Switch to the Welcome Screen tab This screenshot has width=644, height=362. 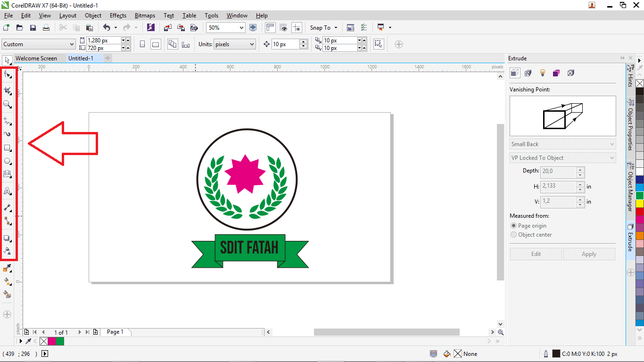(38, 58)
